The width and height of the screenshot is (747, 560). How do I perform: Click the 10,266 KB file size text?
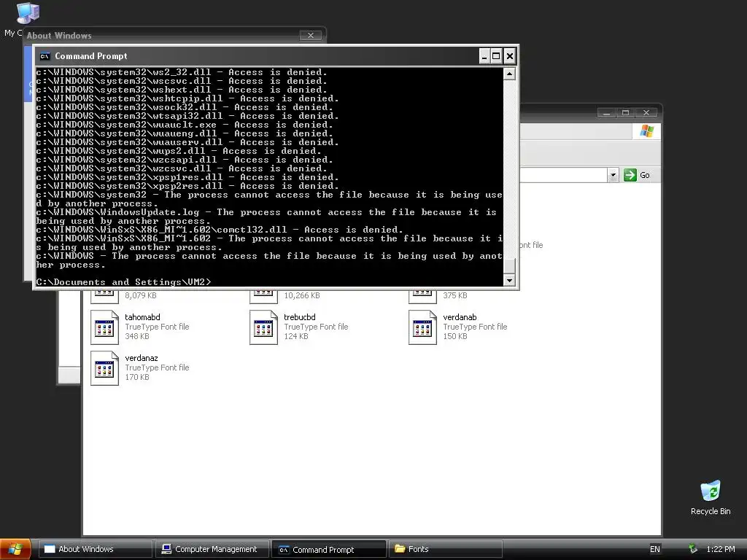pyautogui.click(x=302, y=295)
